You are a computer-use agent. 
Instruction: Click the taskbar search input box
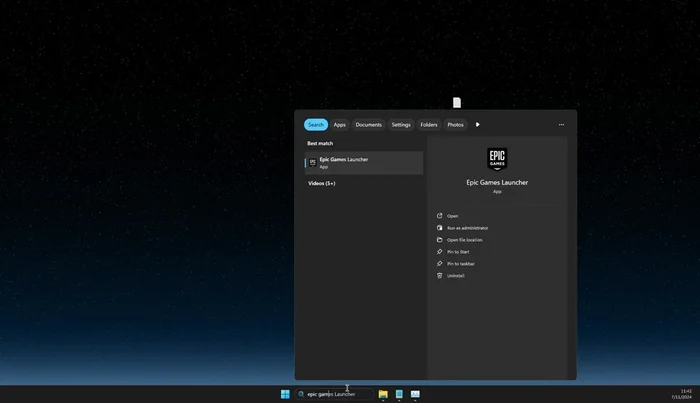click(335, 394)
